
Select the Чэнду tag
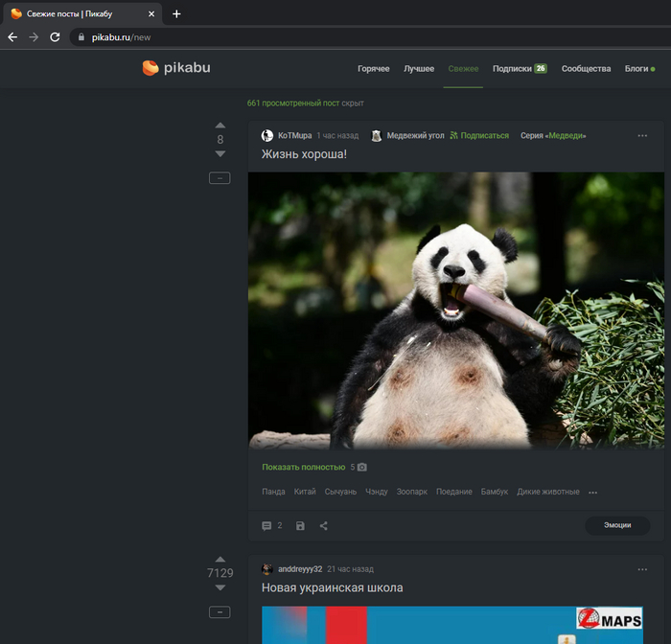[377, 492]
